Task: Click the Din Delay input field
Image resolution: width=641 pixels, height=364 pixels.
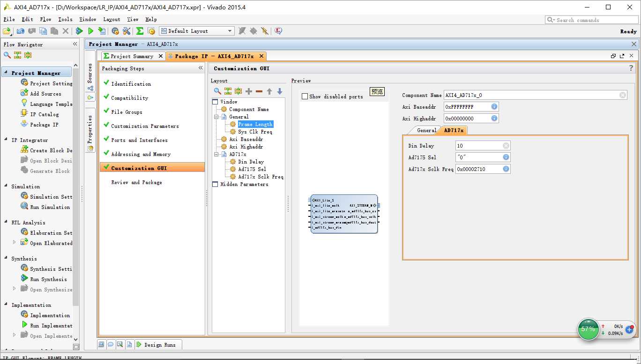Action: tap(483, 146)
